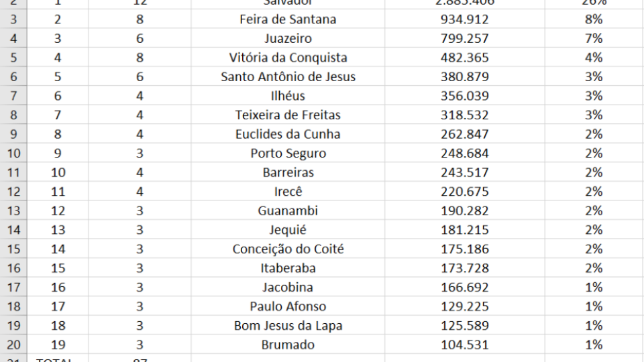The width and height of the screenshot is (644, 362).
Task: Click the Feira de Santana cell
Action: [x=288, y=19]
